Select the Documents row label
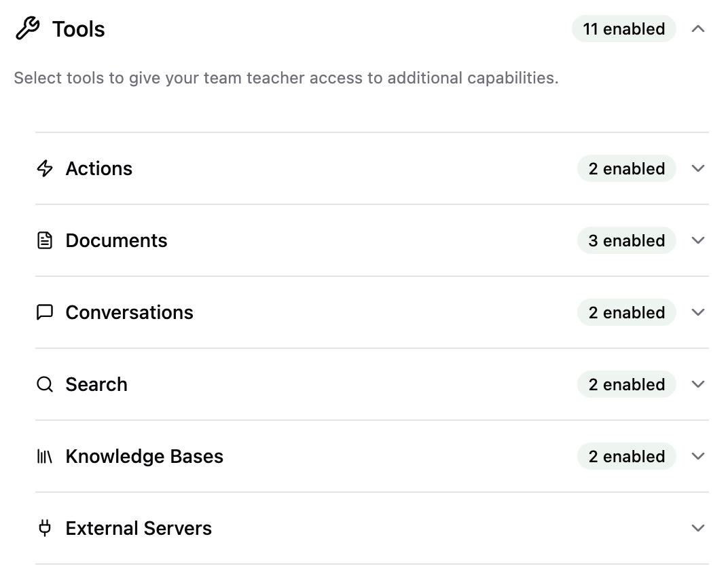The height and width of the screenshot is (581, 728). click(x=116, y=240)
